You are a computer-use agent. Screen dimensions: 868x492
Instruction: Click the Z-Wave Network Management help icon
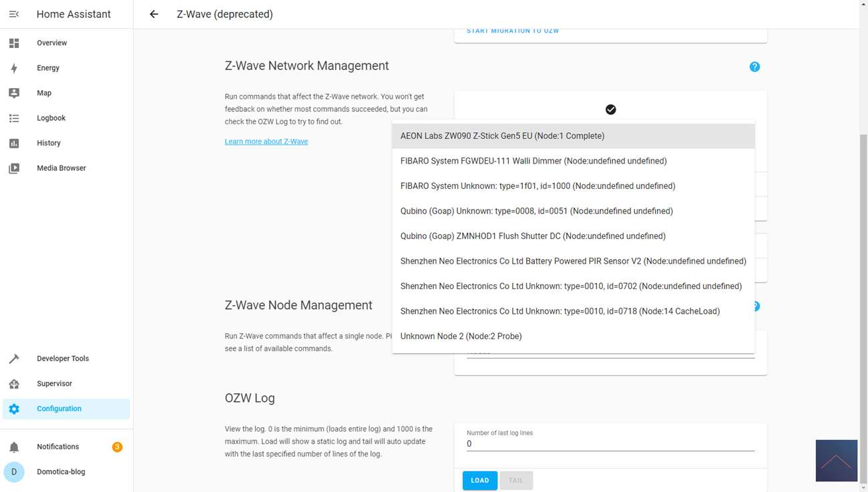pyautogui.click(x=754, y=67)
